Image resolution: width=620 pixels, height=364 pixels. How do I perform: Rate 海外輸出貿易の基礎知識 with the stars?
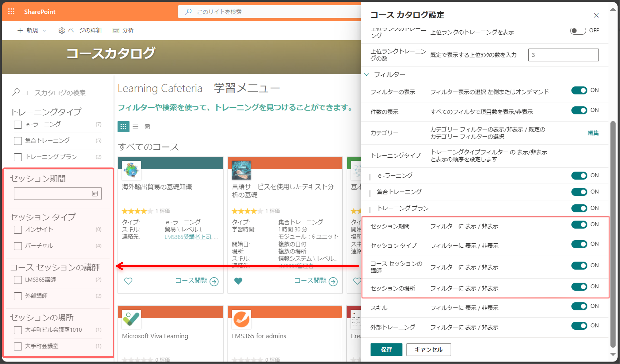point(137,211)
